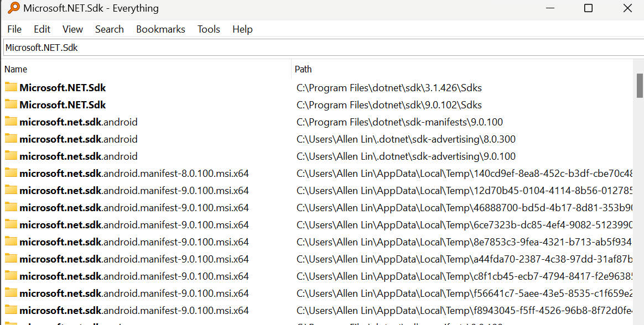The height and width of the screenshot is (325, 644).
Task: Click folder icon of row with Temp\8e7853c3 path
Action: click(11, 242)
